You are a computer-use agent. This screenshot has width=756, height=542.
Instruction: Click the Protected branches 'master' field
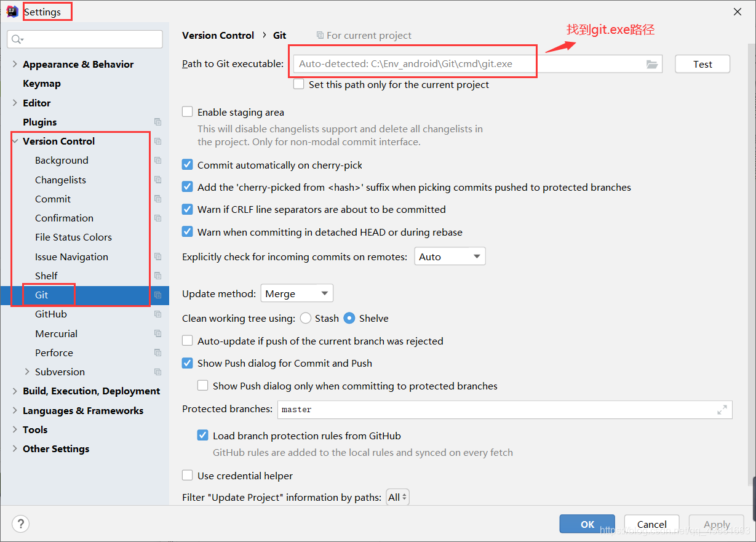pos(504,410)
